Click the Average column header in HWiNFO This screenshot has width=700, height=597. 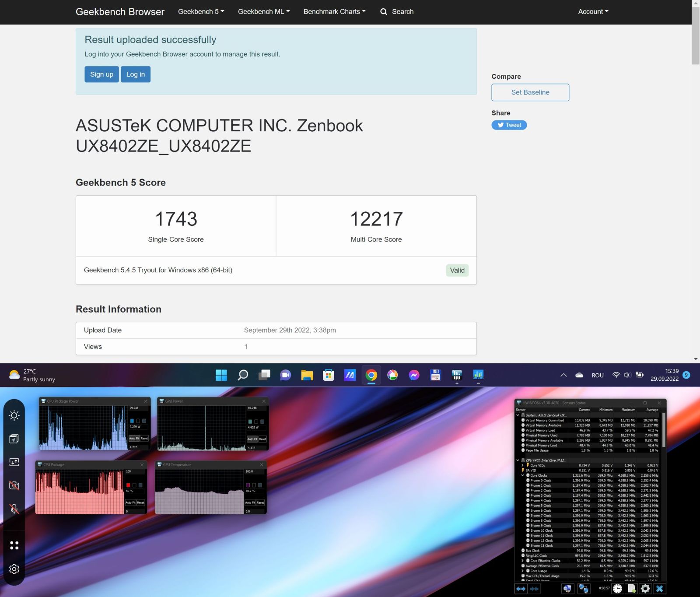652,410
